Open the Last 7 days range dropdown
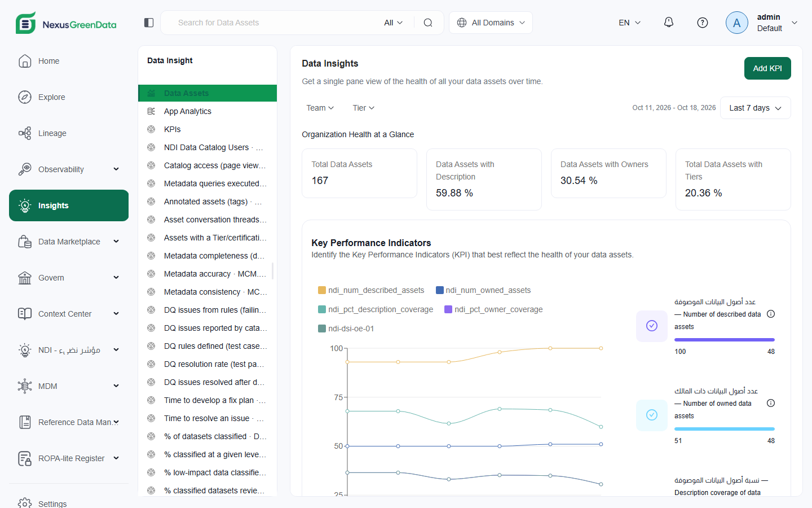 tap(756, 108)
